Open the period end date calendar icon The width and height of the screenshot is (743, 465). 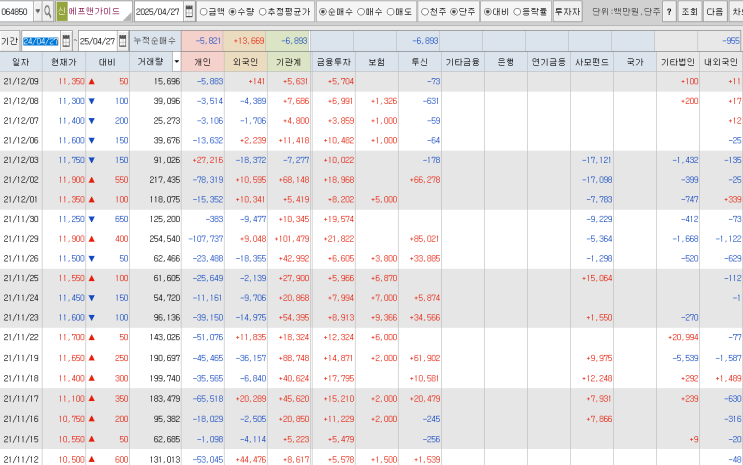tap(123, 41)
